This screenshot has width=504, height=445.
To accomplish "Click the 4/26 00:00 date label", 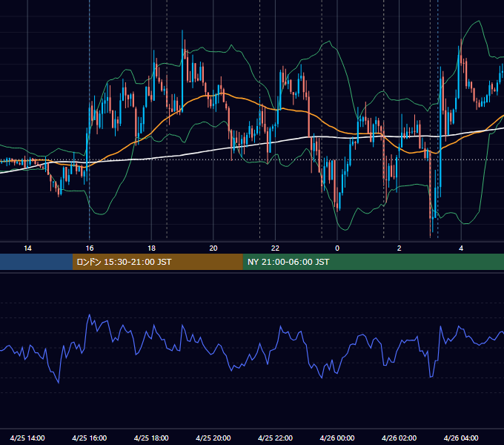I will click(x=337, y=438).
